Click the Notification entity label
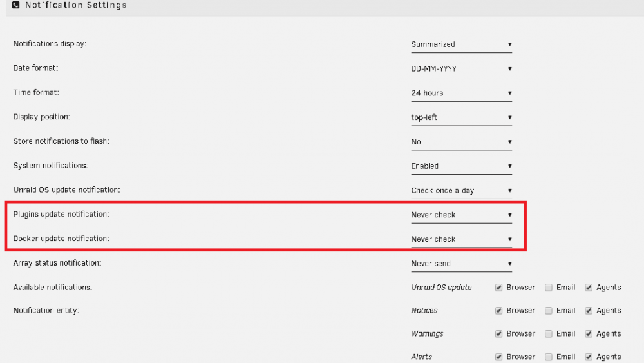 [46, 310]
